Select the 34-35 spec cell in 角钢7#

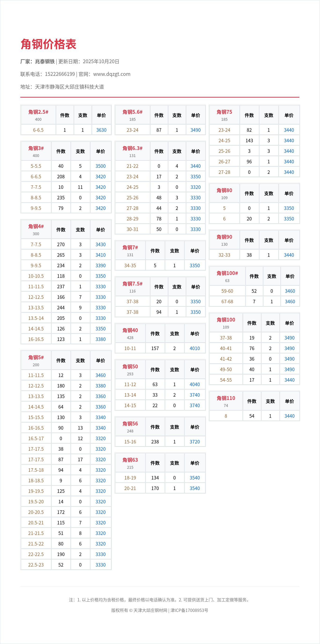point(130,266)
